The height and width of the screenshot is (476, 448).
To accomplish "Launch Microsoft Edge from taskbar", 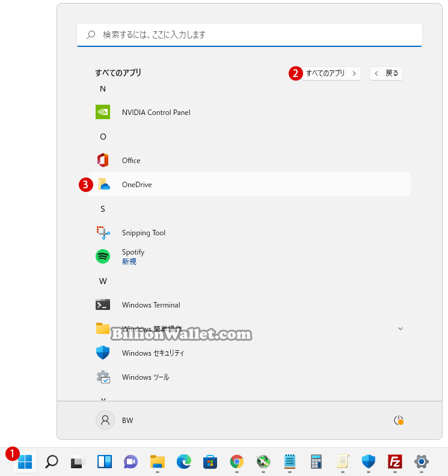I will (x=184, y=462).
